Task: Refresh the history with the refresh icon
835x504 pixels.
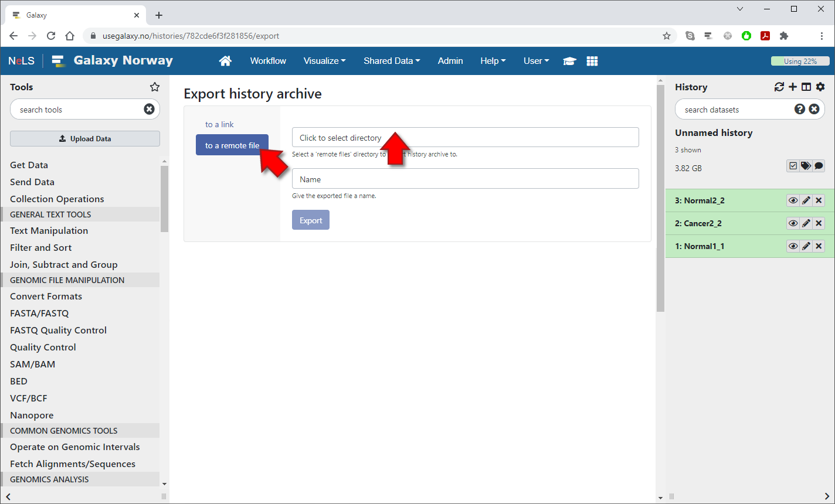Action: coord(779,87)
